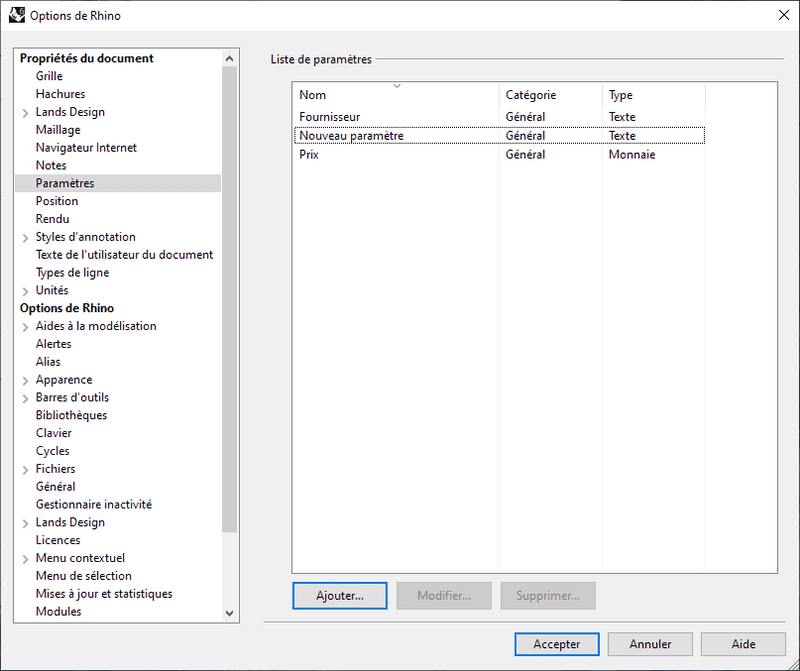
Task: Open the Grille settings page
Action: pyautogui.click(x=49, y=76)
